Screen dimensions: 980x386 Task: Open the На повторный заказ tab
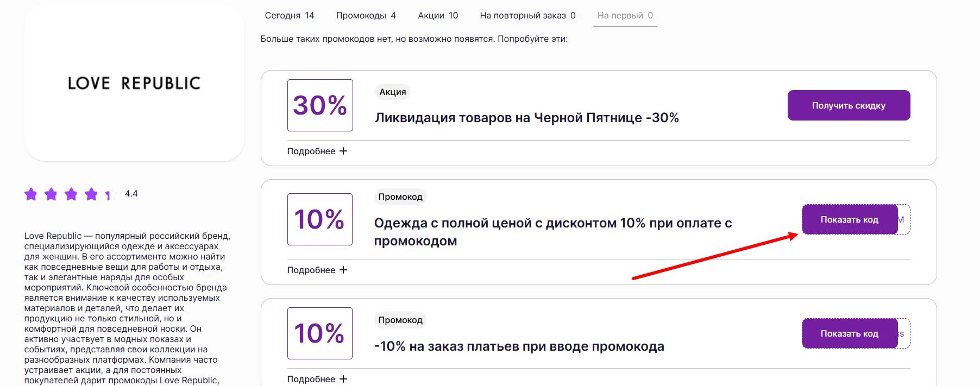[x=527, y=16]
